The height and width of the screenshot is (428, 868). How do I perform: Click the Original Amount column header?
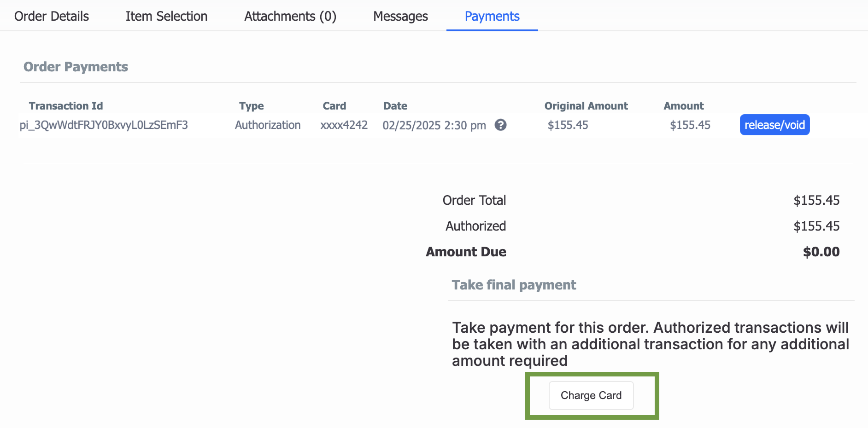586,106
